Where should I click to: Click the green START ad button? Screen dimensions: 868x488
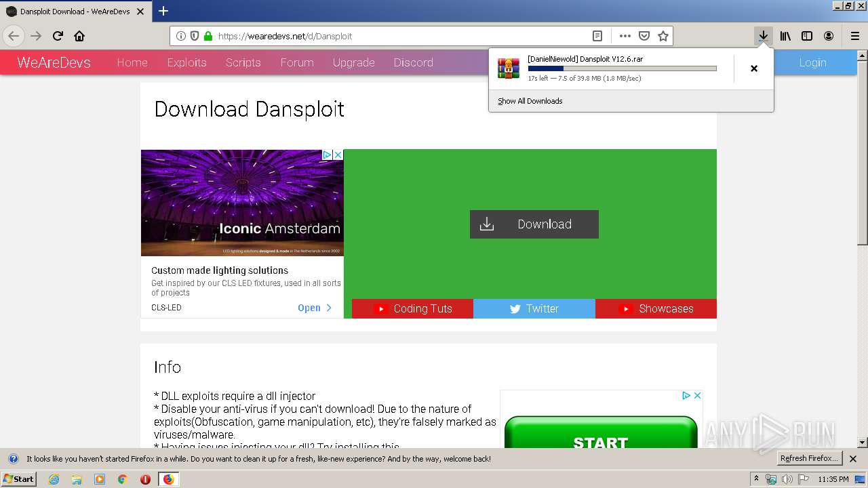tap(601, 432)
